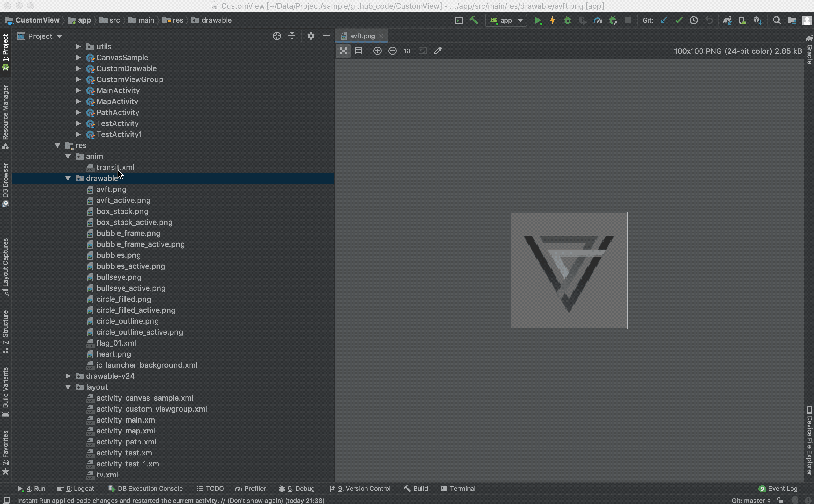The image size is (814, 504).
Task: Select the heart.png file in the tree
Action: pos(113,354)
